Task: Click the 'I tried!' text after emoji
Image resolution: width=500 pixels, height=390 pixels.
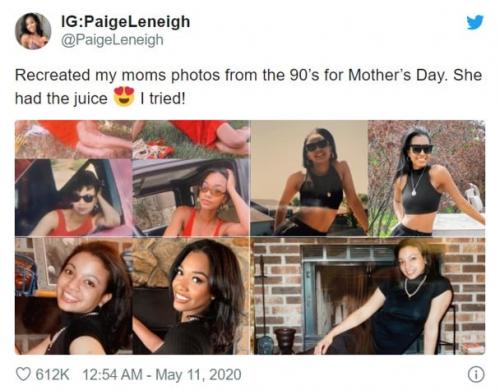Action: [162, 98]
